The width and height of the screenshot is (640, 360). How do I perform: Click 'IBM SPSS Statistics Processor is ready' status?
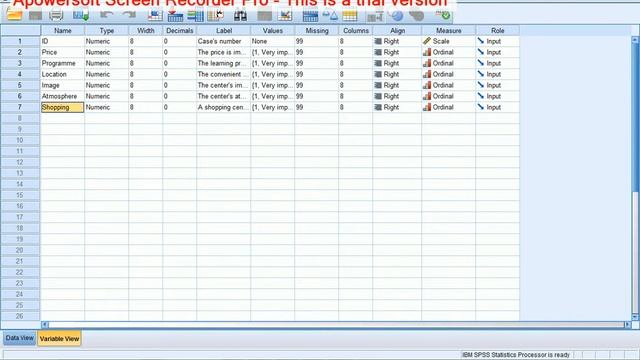click(x=516, y=355)
